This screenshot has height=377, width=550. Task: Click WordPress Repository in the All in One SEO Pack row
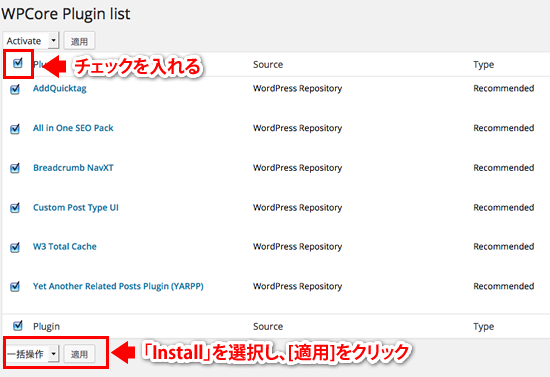(x=297, y=128)
